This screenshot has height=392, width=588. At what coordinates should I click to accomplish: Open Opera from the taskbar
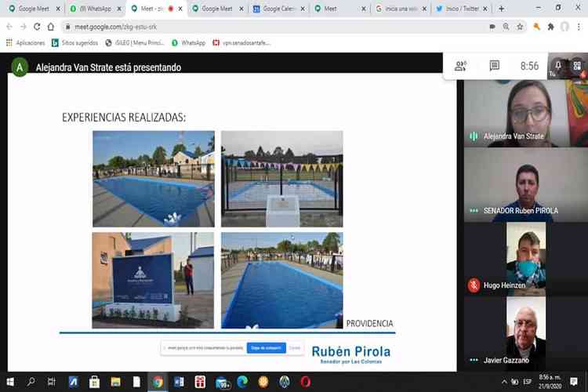pos(305,382)
